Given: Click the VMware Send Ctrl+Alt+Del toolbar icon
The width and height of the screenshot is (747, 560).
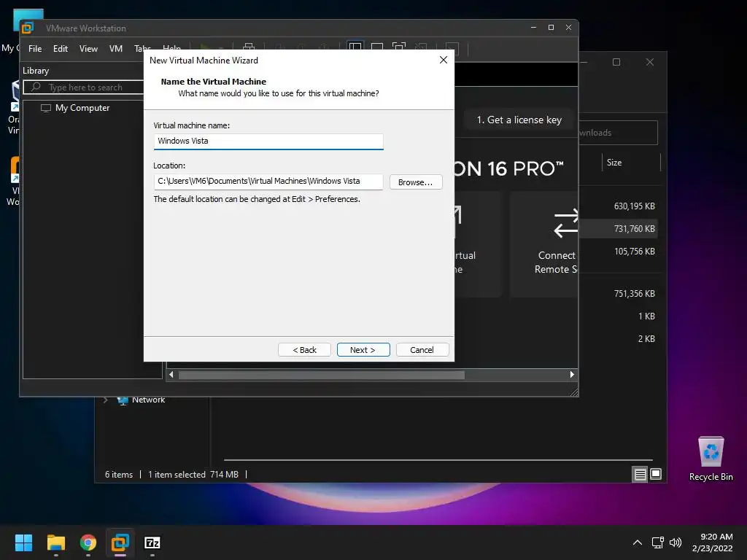Looking at the screenshot, I should pos(249,47).
